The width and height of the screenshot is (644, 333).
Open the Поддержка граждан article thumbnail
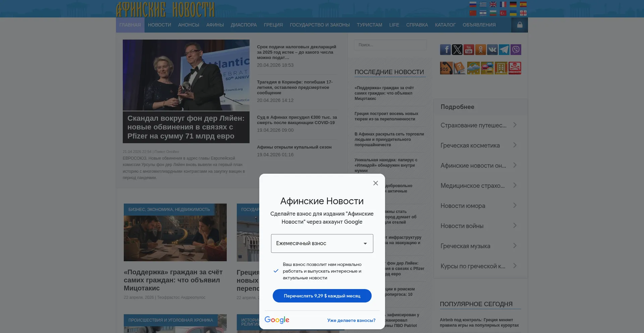point(175,232)
